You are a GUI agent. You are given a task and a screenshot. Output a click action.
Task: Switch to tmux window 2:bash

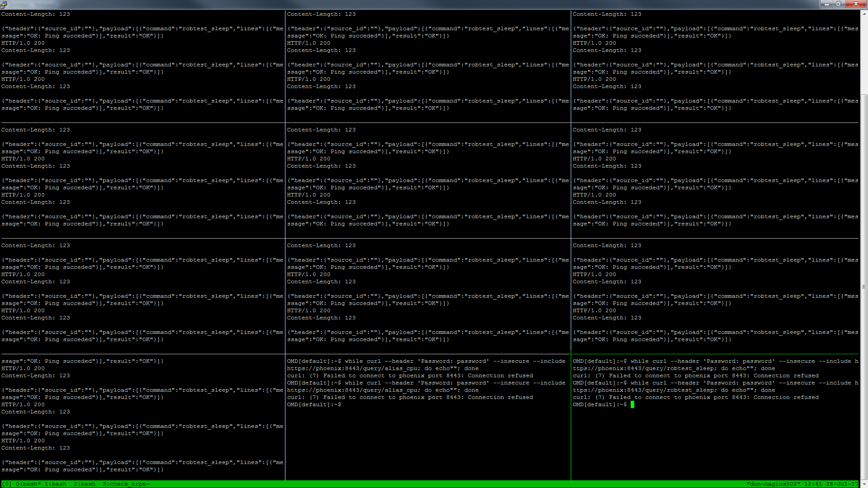84,484
